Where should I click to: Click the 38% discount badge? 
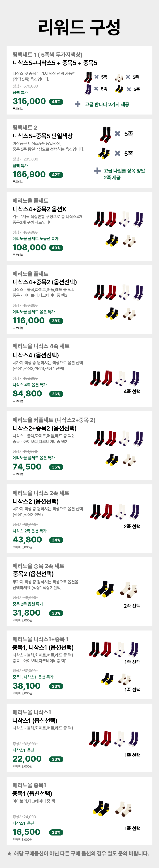[56, 321]
